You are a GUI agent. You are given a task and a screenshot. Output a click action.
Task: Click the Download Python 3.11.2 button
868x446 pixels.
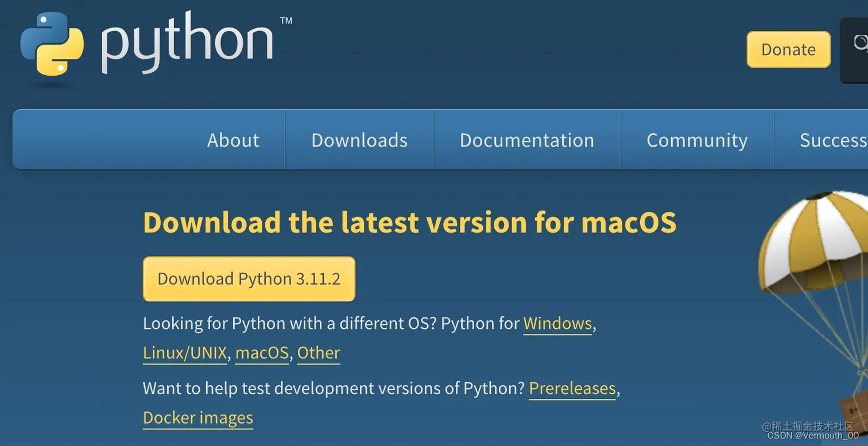[249, 279]
